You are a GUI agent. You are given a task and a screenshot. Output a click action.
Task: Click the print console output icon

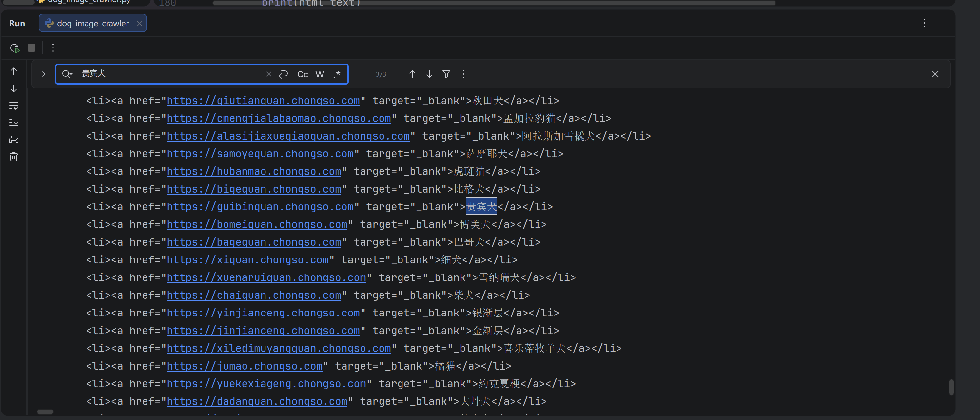point(14,140)
